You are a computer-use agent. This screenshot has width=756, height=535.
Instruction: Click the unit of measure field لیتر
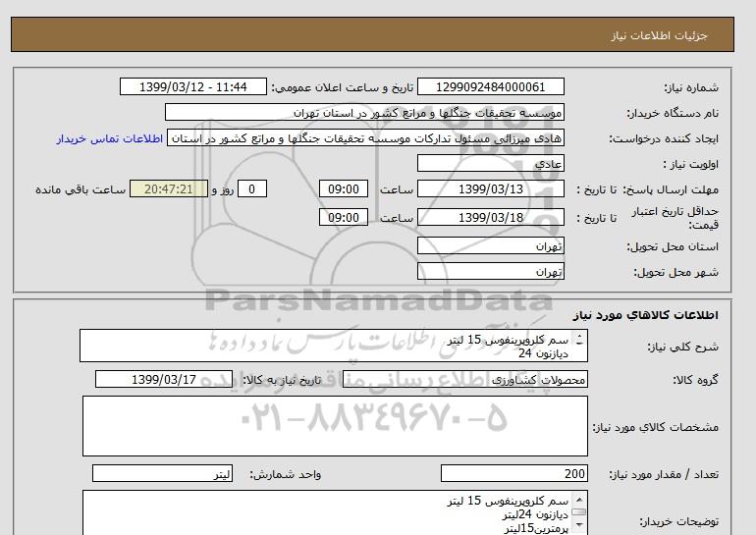coord(162,473)
